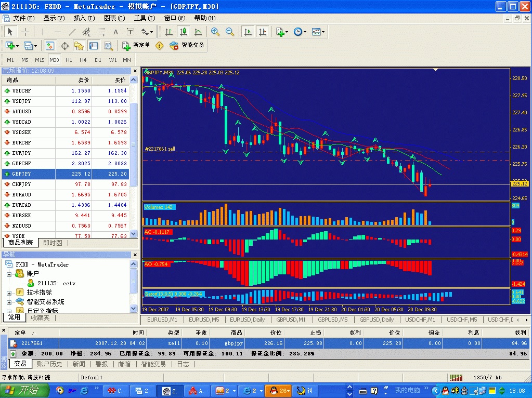Select the text label tool
532x398 pixels.
[x=131, y=32]
